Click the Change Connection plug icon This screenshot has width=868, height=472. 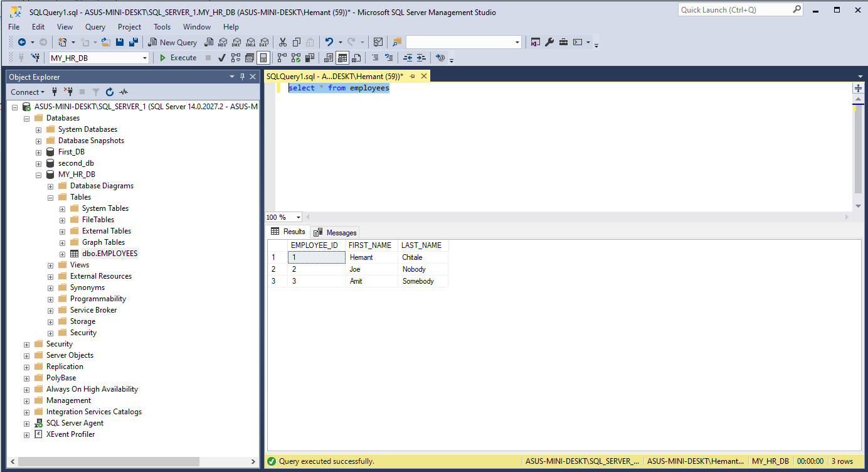pos(35,58)
